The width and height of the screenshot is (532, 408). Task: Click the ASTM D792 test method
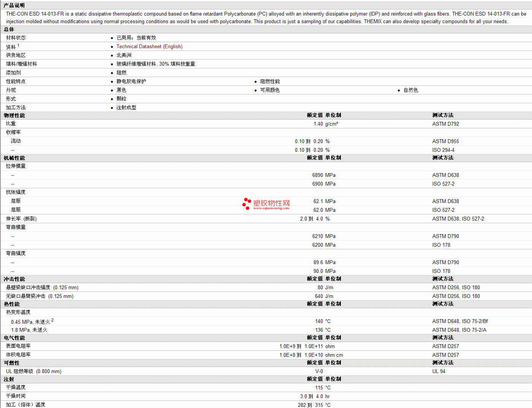click(x=446, y=124)
